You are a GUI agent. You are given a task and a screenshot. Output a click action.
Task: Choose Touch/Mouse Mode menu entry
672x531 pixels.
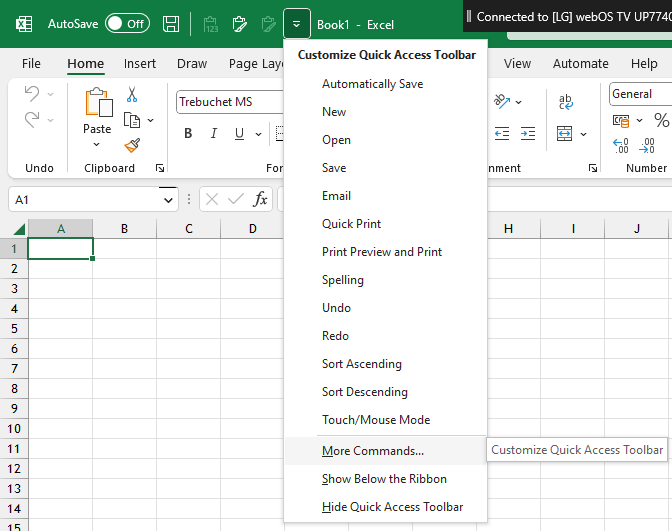coord(385,420)
